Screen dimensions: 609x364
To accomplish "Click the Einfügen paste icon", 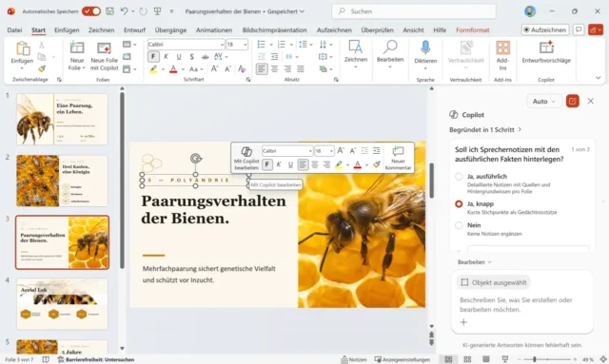I will (x=23, y=48).
